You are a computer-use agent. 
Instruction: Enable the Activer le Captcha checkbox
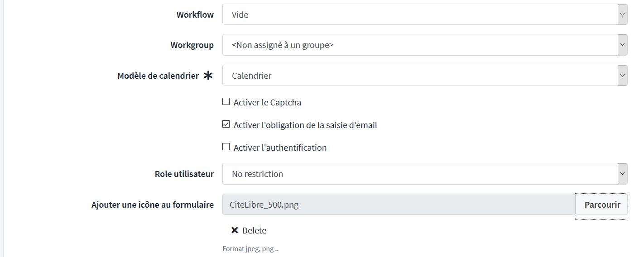pyautogui.click(x=226, y=102)
